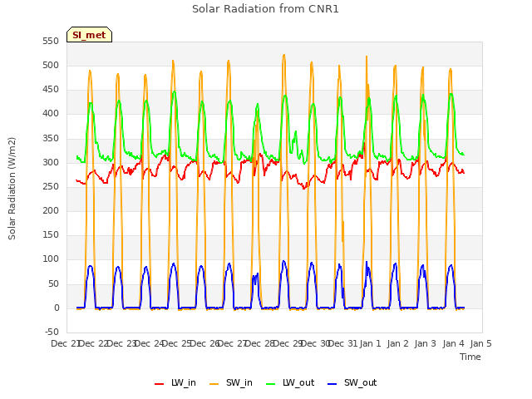Click the orange SW_in legend swatch

(x=214, y=384)
